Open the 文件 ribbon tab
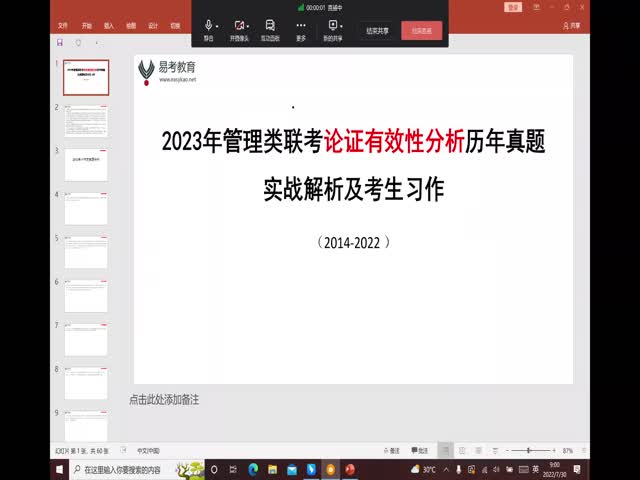The width and height of the screenshot is (640, 480). [x=63, y=26]
